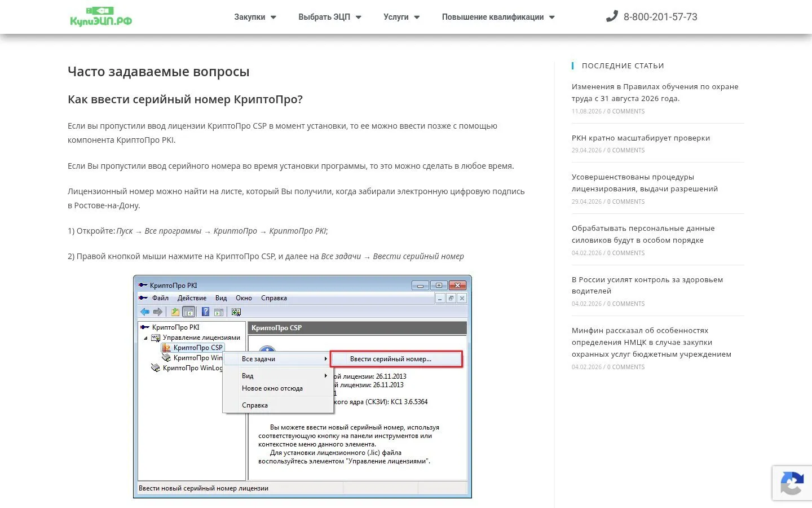Click the blue question mark Help toolbar icon

coord(206,312)
